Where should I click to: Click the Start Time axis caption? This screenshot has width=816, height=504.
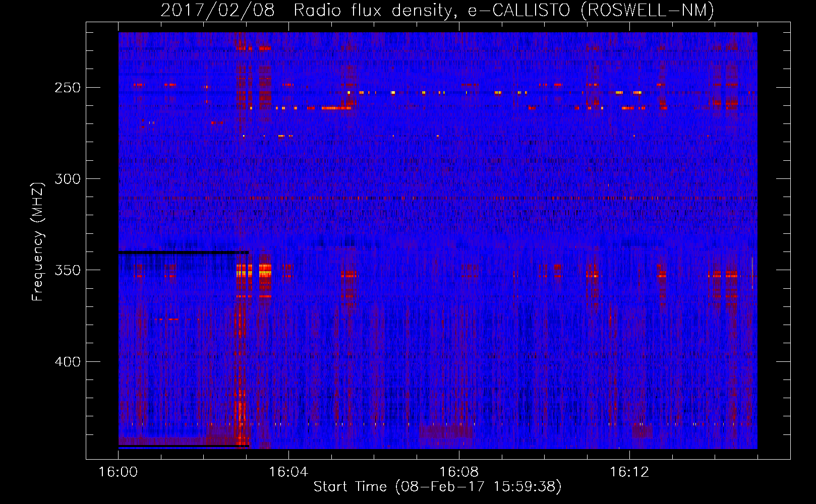pos(437,487)
